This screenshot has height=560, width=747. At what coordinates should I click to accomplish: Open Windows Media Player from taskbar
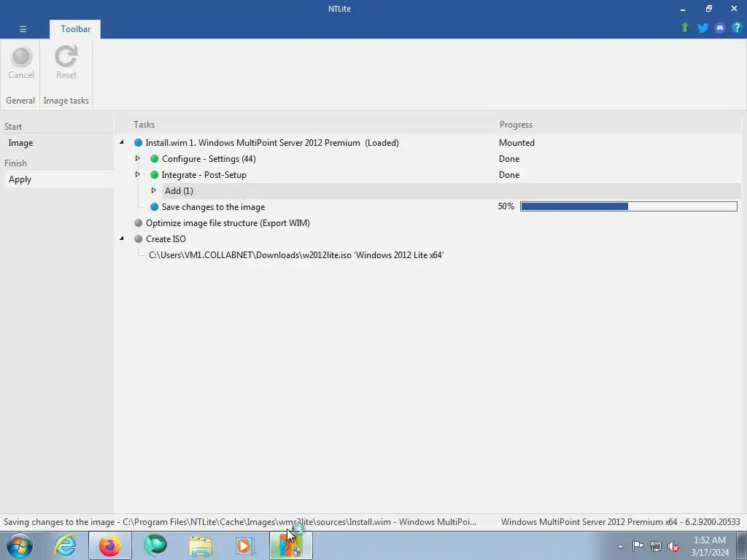[x=245, y=545]
